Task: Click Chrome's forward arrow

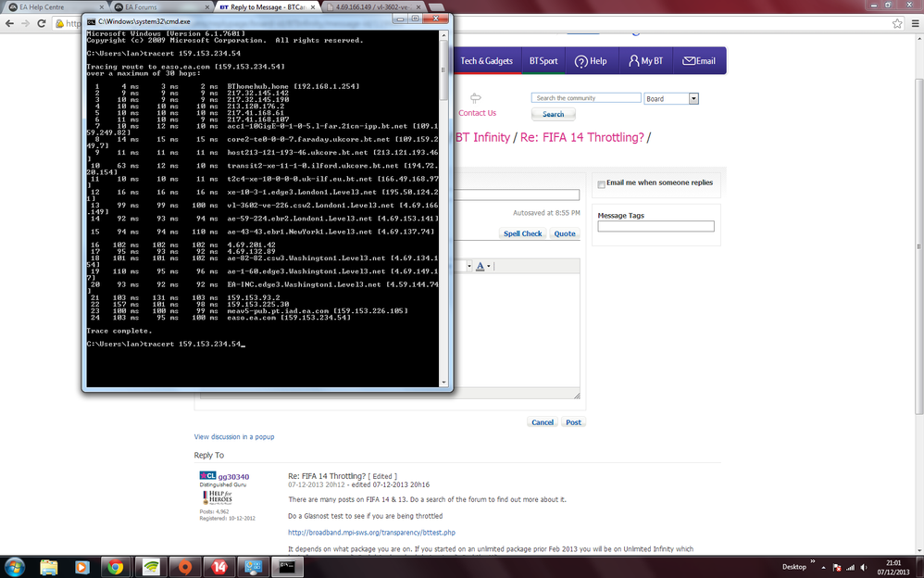Action: click(25, 23)
